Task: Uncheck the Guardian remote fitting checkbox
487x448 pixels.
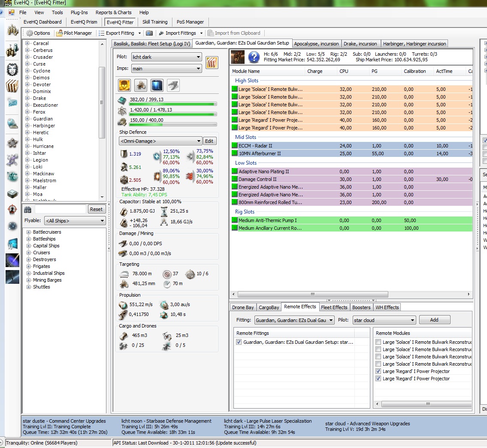Action: 239,342
